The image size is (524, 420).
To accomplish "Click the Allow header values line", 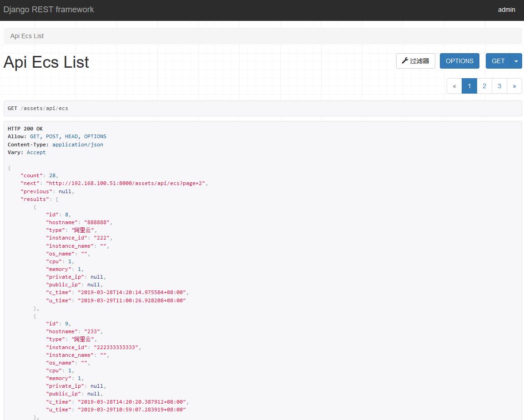I will [x=57, y=136].
